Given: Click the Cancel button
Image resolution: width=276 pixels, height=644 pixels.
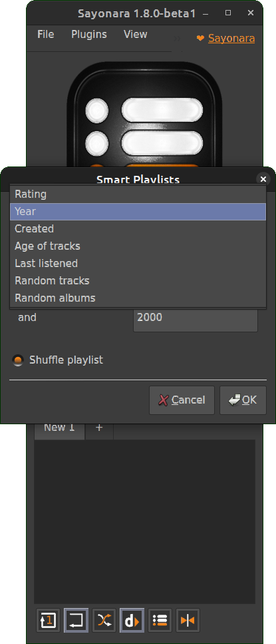Looking at the screenshot, I should tap(182, 400).
